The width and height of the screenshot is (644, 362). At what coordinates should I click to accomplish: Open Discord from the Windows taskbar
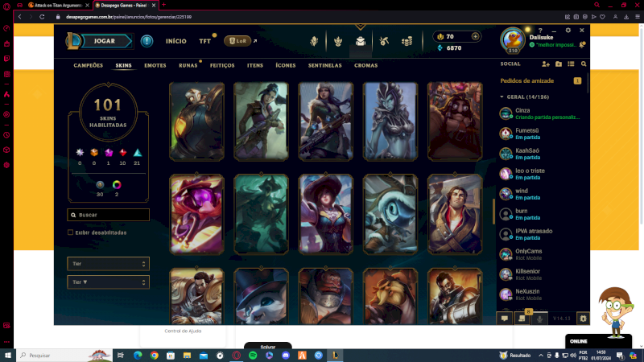pos(286,356)
